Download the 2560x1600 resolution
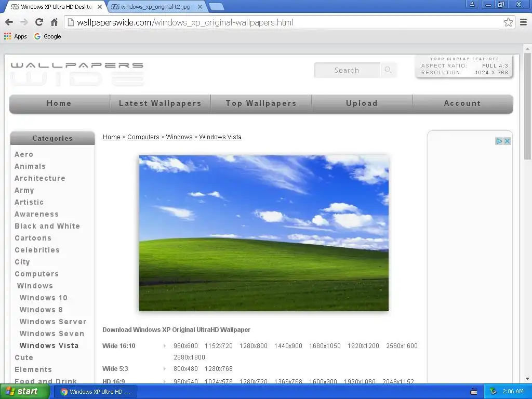The width and height of the screenshot is (532, 399). pos(402,346)
